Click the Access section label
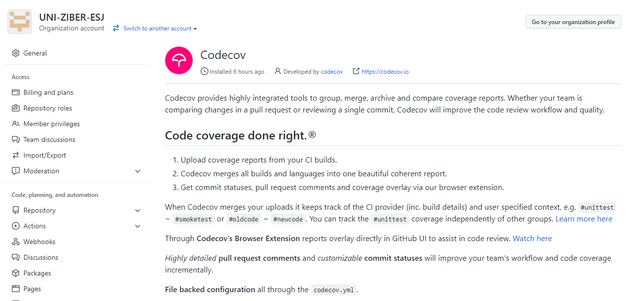 click(x=21, y=77)
